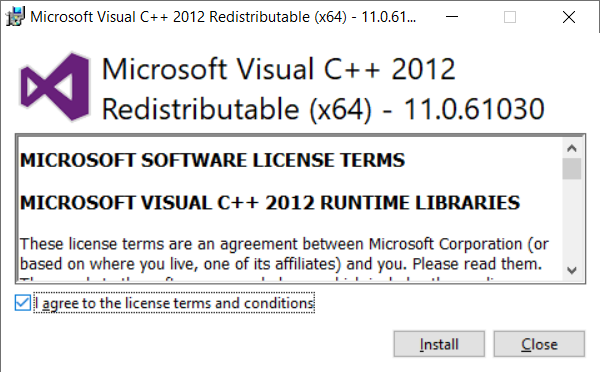
Task: Click the "I agree to the license terms" label
Action: [x=174, y=303]
